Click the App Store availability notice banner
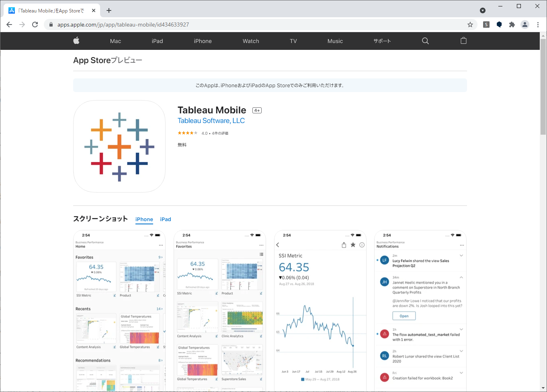 click(270, 85)
